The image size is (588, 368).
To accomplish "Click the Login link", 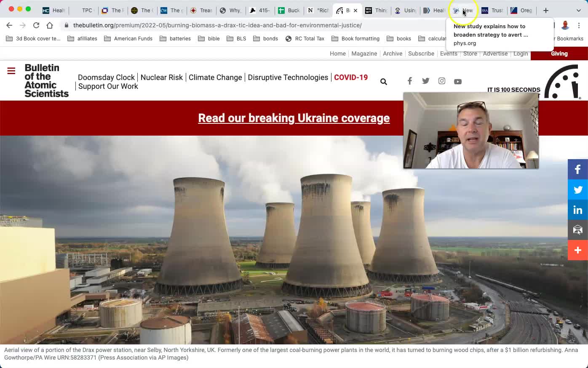I will (x=521, y=53).
